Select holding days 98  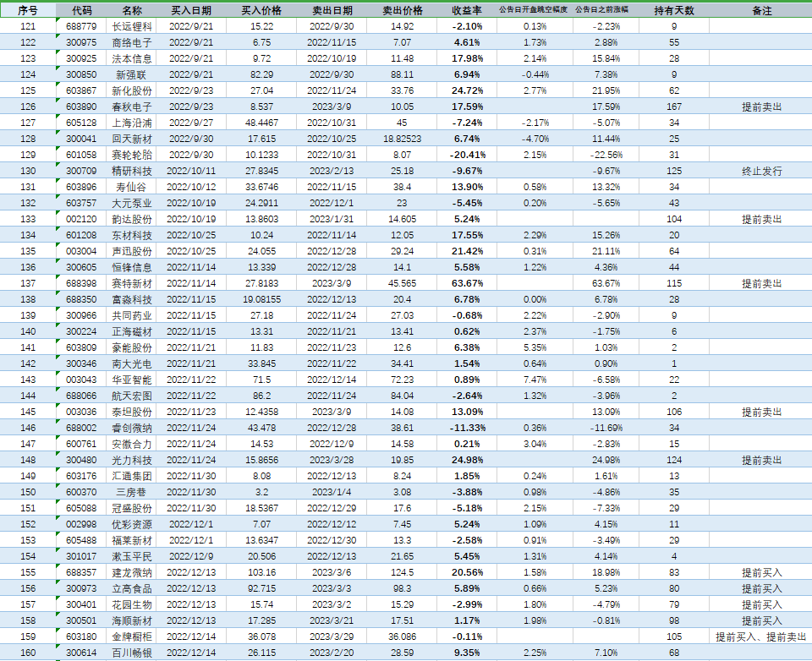click(674, 620)
